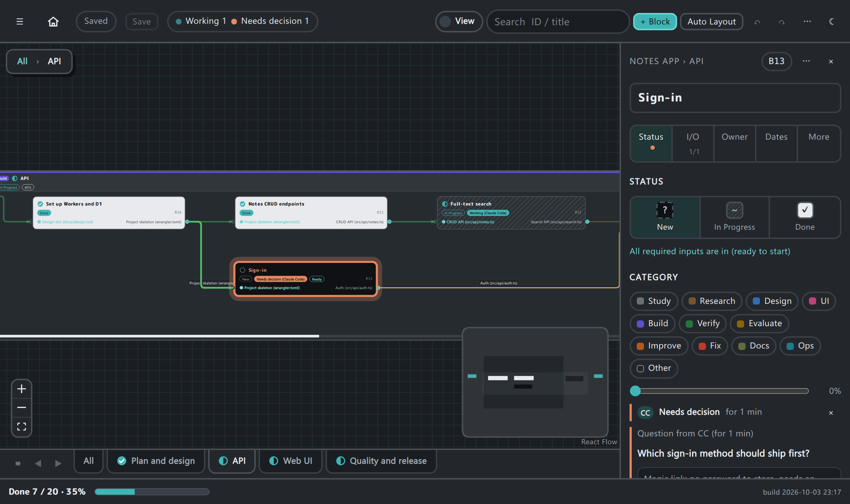
Task: Click the Save button
Action: (x=142, y=22)
